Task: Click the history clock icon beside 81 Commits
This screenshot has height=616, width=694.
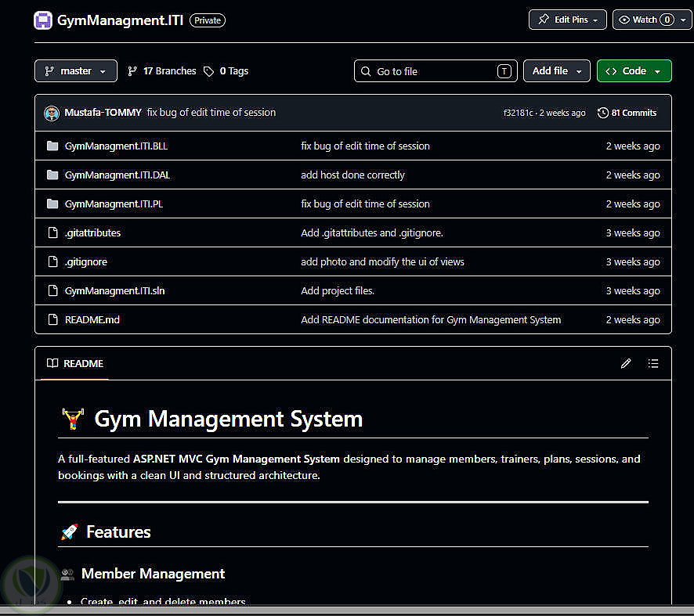Action: pyautogui.click(x=602, y=113)
